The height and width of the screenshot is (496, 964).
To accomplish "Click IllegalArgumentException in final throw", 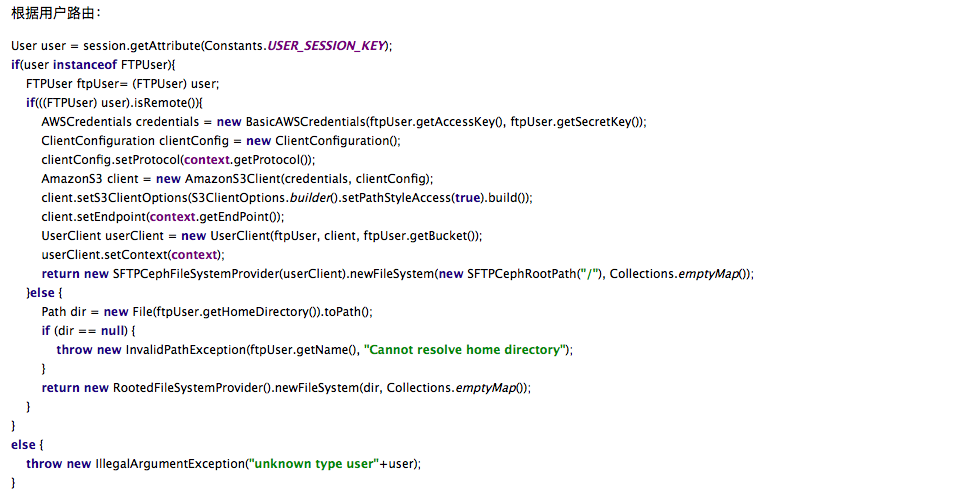I will [168, 465].
